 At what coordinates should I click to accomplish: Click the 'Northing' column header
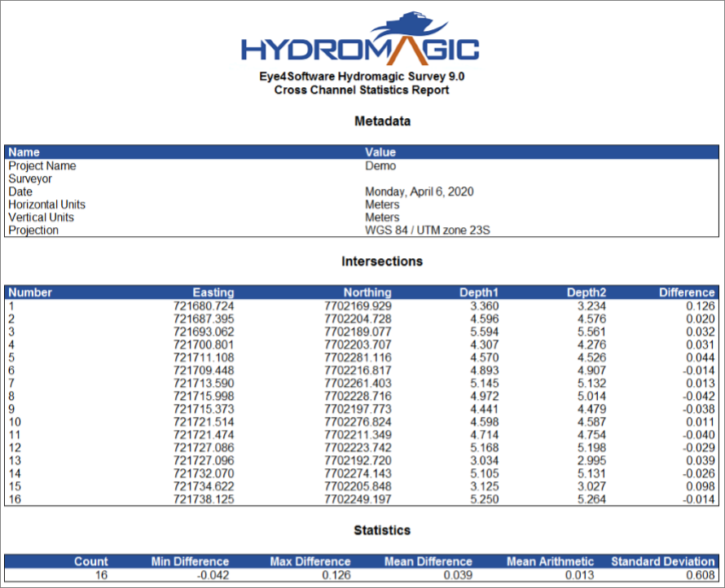click(367, 292)
